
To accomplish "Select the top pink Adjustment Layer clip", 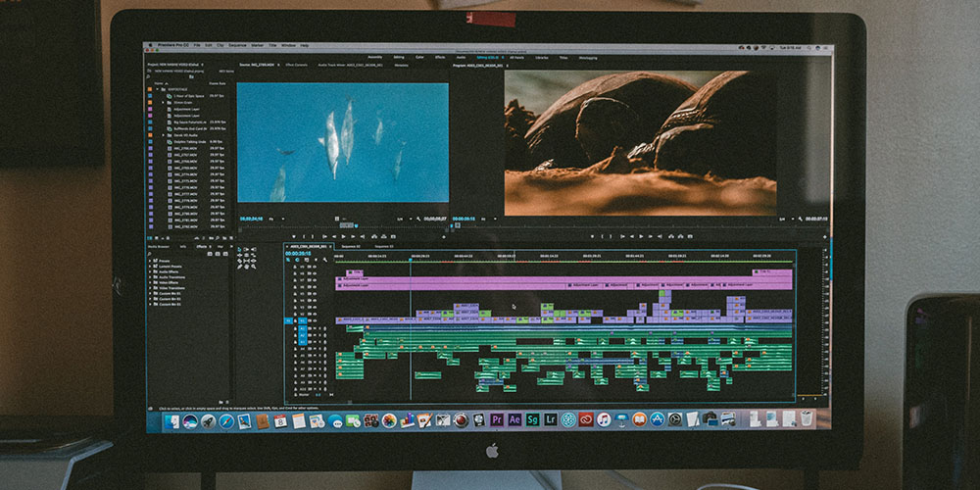I will click(x=563, y=278).
